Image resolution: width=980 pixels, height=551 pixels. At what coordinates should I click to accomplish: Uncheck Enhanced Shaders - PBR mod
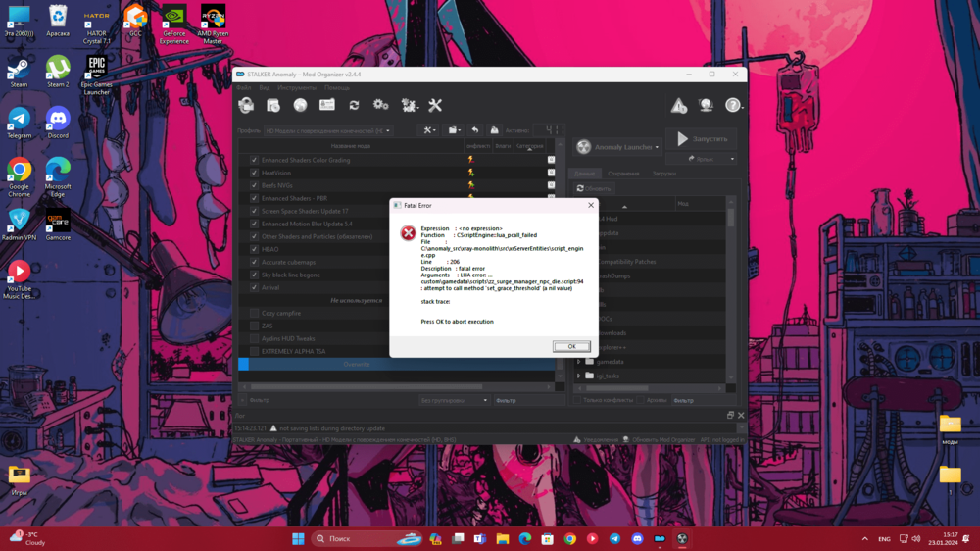[254, 198]
